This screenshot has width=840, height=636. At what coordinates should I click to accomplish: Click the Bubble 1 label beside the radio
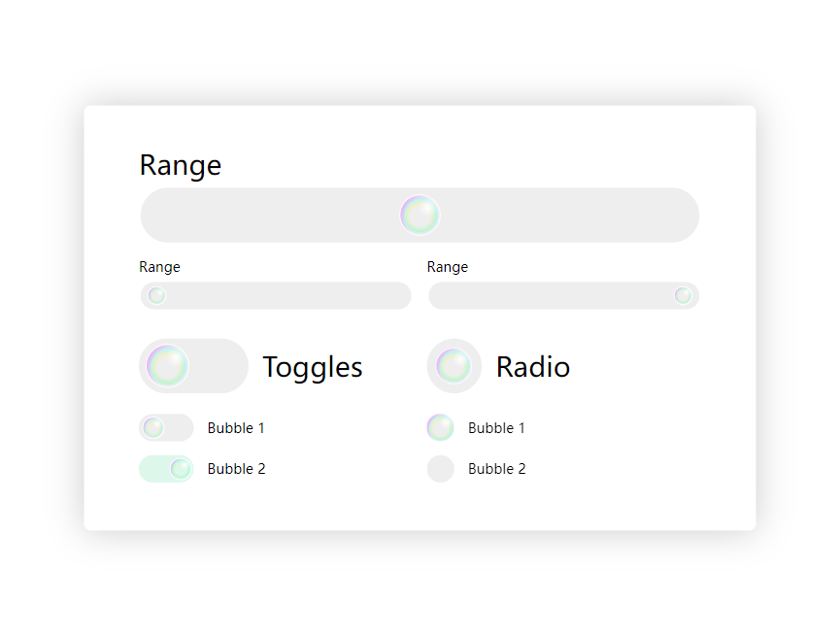tap(496, 428)
